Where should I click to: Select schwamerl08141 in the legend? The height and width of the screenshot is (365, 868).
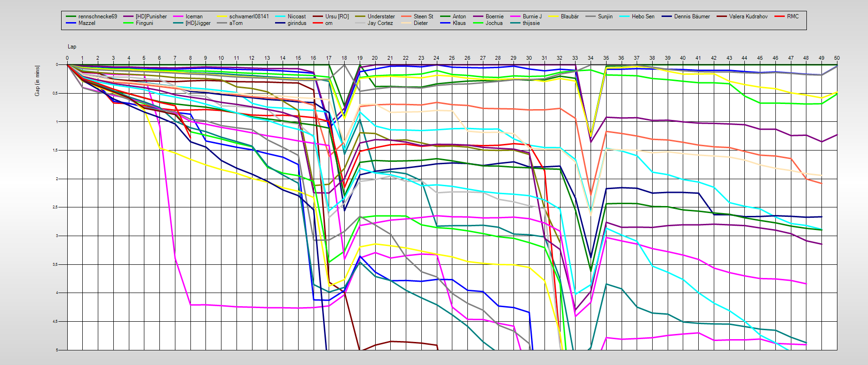click(249, 16)
